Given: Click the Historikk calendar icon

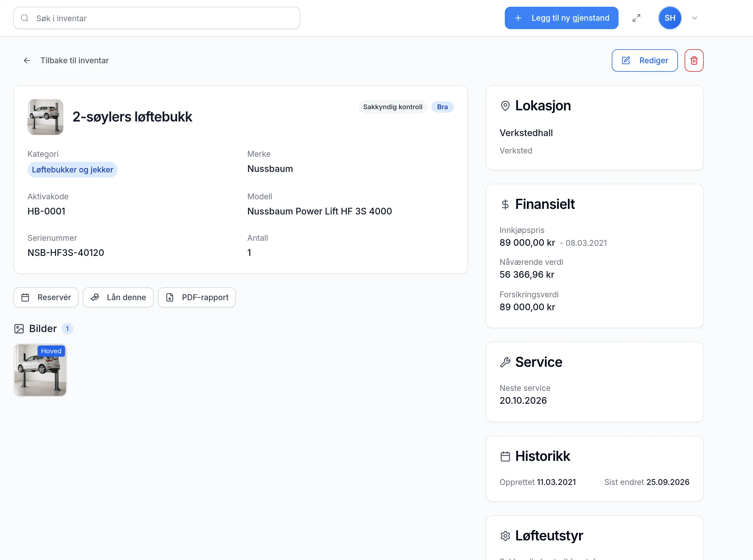Looking at the screenshot, I should 505,456.
